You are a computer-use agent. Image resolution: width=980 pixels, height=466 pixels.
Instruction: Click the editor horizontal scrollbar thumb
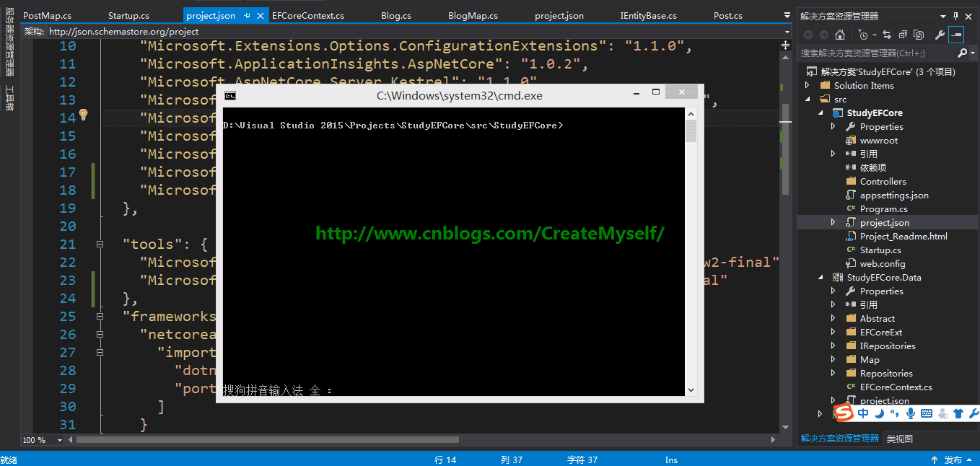(267, 439)
